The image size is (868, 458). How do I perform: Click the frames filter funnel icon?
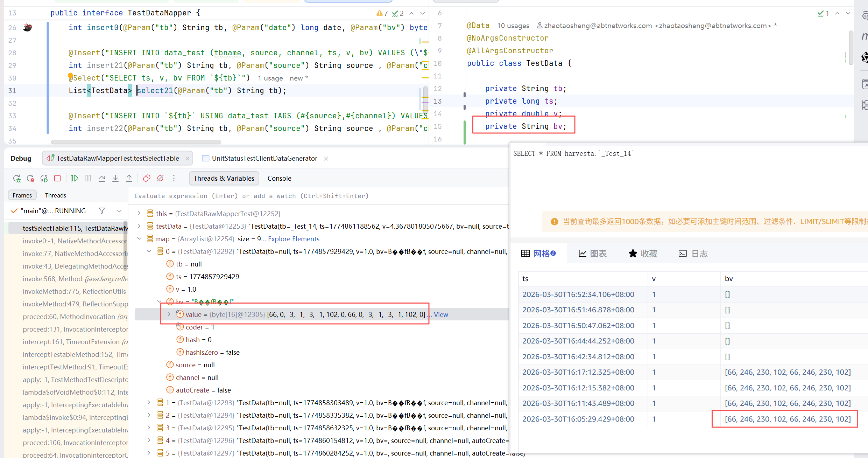102,211
